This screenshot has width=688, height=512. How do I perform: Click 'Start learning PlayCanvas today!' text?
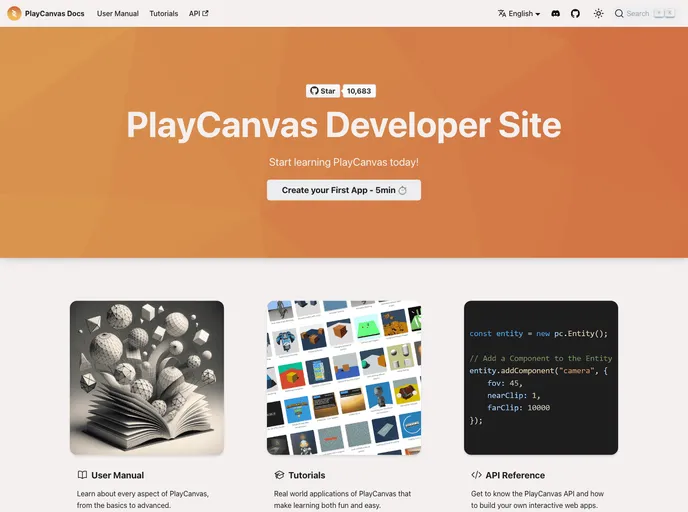tap(344, 162)
